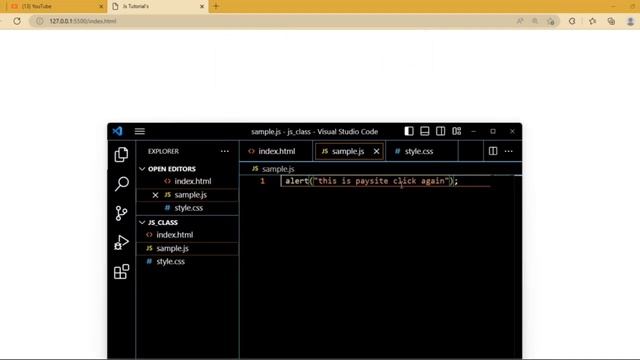
Task: Open sample.js in JS_CLASS folder
Action: (x=187, y=249)
